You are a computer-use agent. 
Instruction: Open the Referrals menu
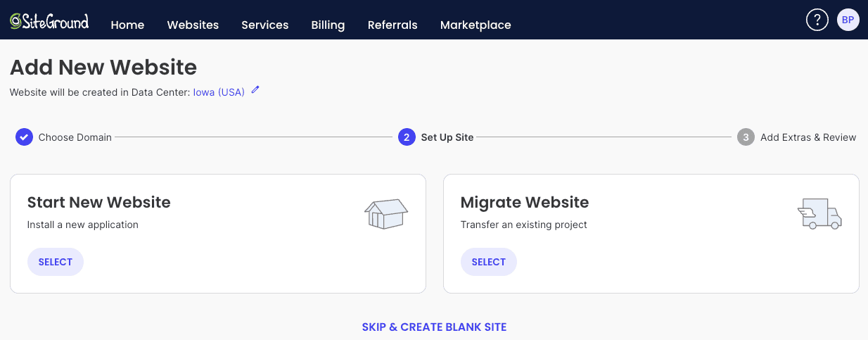[392, 25]
